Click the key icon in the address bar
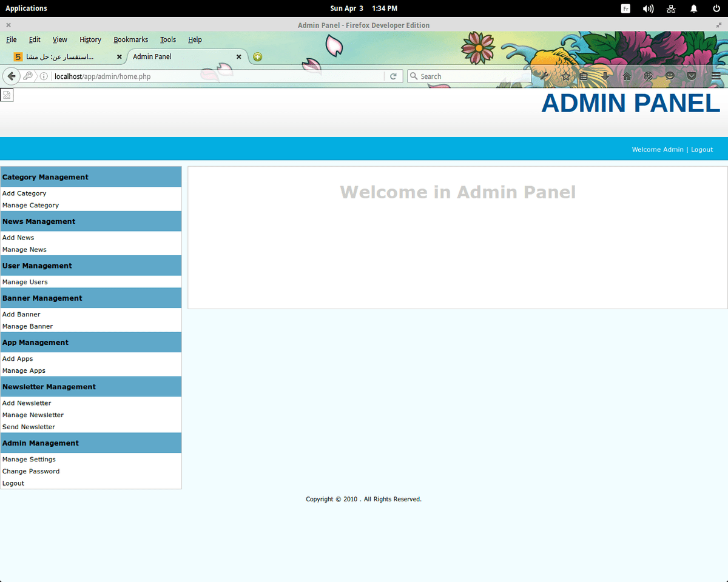This screenshot has width=728, height=582. pyautogui.click(x=28, y=76)
